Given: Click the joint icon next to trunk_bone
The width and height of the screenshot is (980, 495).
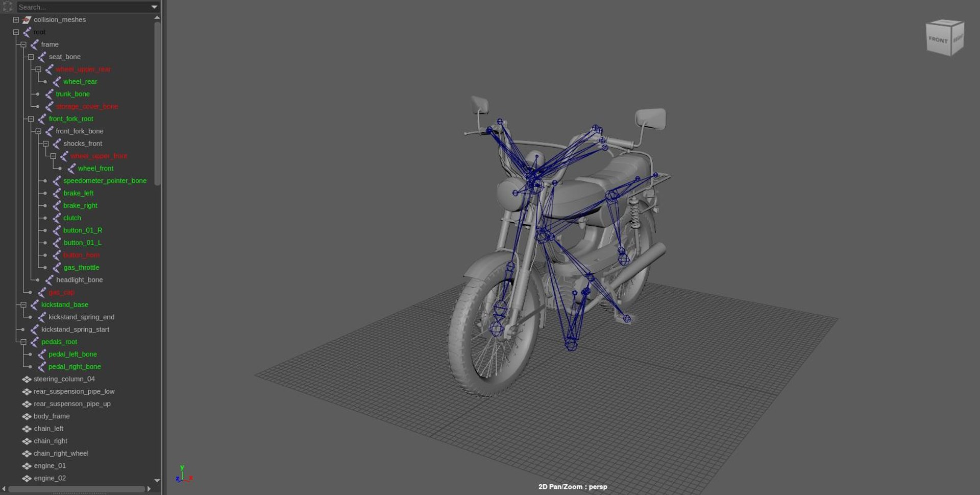Looking at the screenshot, I should click(x=50, y=94).
